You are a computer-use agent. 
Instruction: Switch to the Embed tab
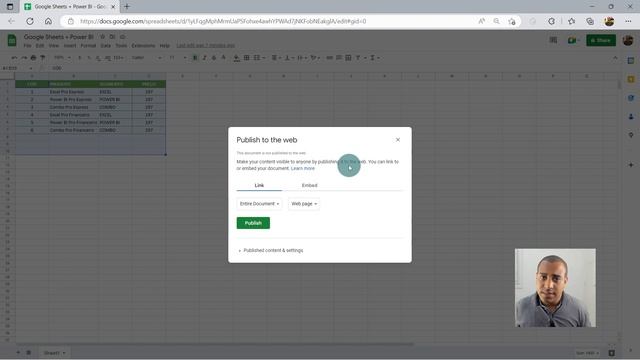[309, 185]
